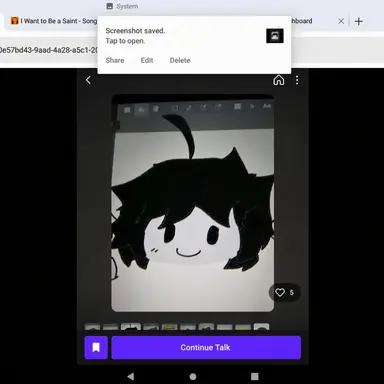Tap the 'Screenshot saved.' notification text
This screenshot has width=384, height=384.
(135, 31)
